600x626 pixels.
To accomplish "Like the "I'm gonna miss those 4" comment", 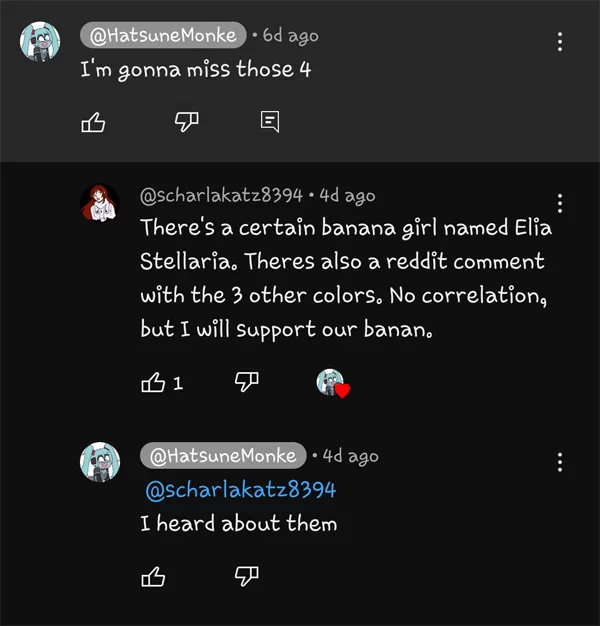I will tap(93, 122).
